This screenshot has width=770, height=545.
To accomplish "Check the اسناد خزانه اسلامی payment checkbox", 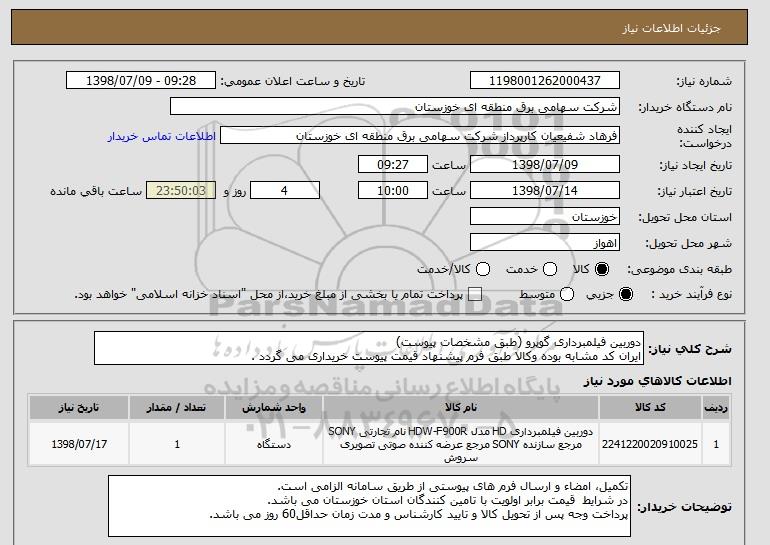I will pos(475,294).
